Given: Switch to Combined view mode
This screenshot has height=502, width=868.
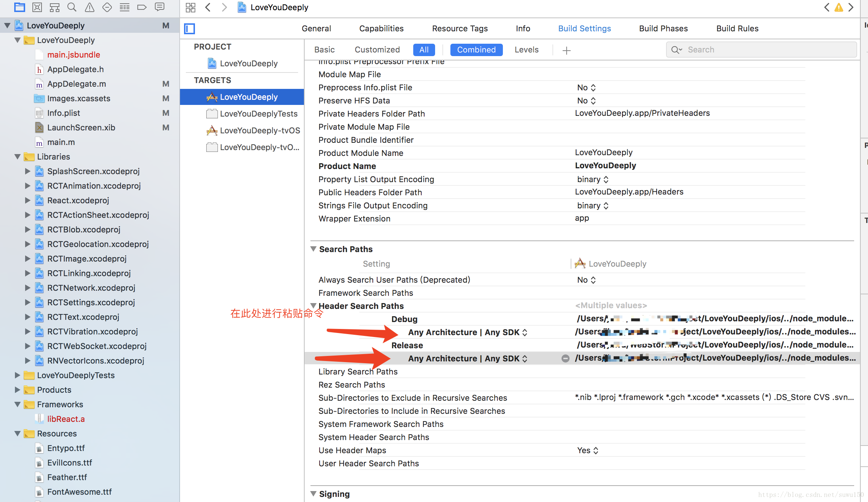Looking at the screenshot, I should (x=476, y=50).
